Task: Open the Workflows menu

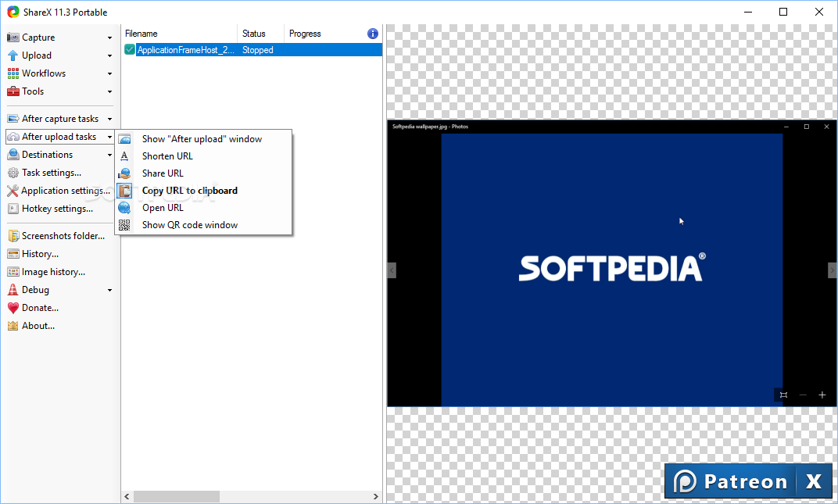Action: pyautogui.click(x=60, y=73)
